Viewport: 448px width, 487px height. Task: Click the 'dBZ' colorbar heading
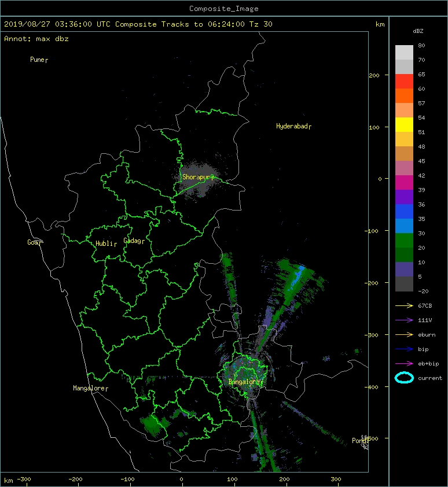[418, 31]
